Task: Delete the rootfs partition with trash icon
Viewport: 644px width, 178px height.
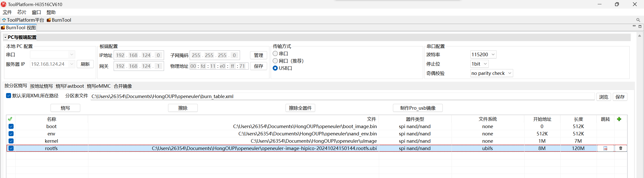Action: 621,148
